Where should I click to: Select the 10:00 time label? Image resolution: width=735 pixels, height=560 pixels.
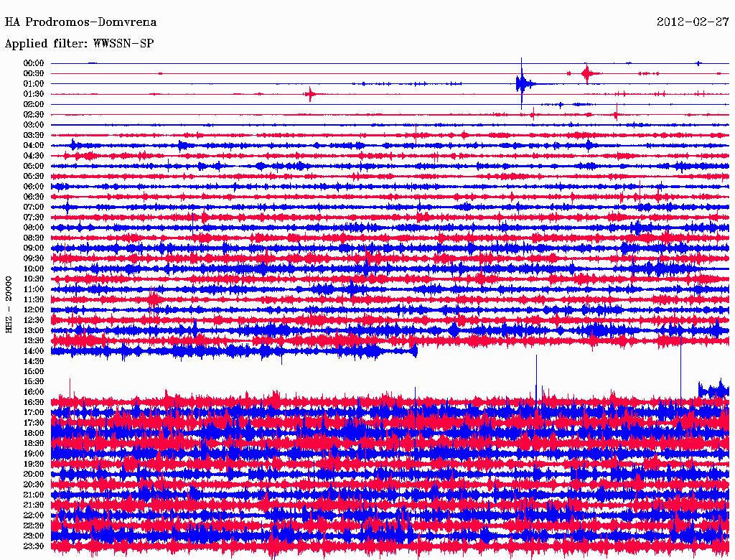[x=34, y=269]
